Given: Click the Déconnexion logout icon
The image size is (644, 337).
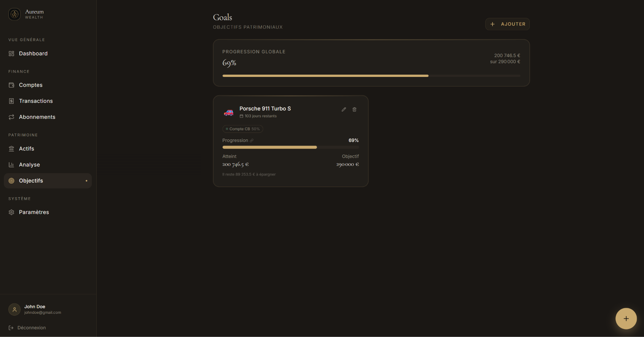Looking at the screenshot, I should (x=11, y=327).
